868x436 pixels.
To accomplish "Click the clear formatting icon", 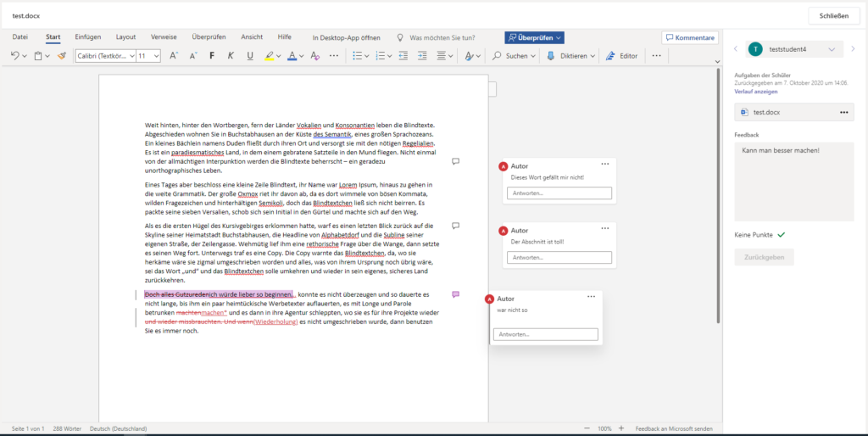I will 314,56.
